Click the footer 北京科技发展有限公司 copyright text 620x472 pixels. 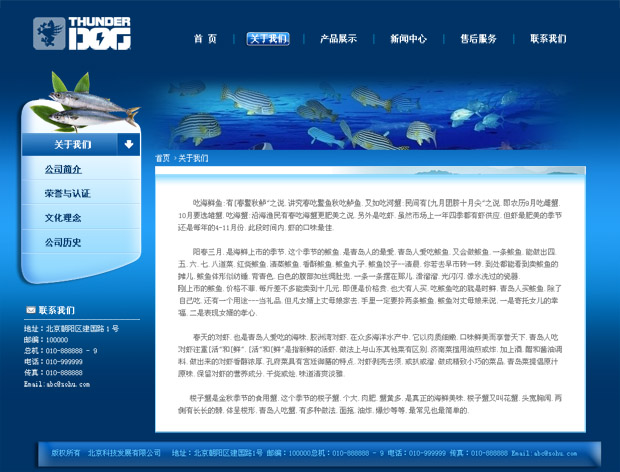point(124,453)
